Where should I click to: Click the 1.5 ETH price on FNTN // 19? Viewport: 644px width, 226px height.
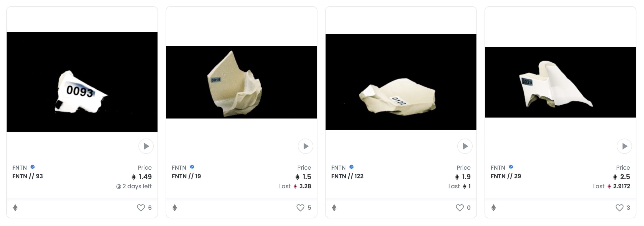(303, 177)
